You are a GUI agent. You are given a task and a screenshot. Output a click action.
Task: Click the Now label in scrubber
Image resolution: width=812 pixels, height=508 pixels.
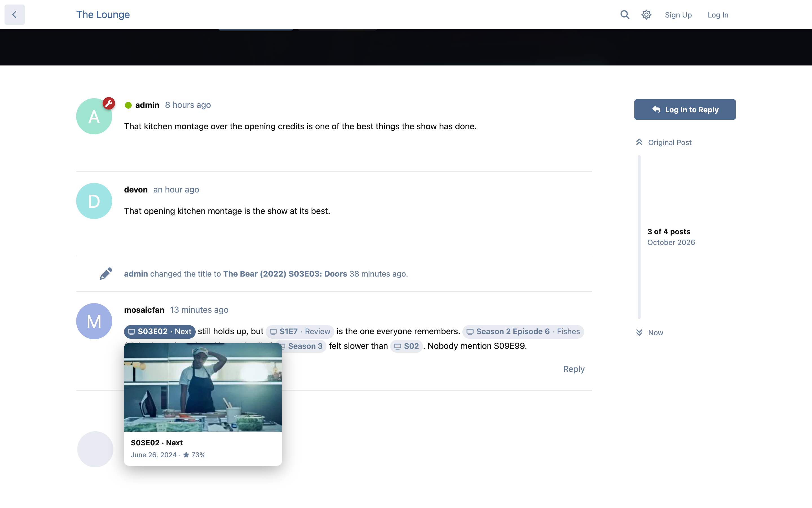[x=655, y=333]
